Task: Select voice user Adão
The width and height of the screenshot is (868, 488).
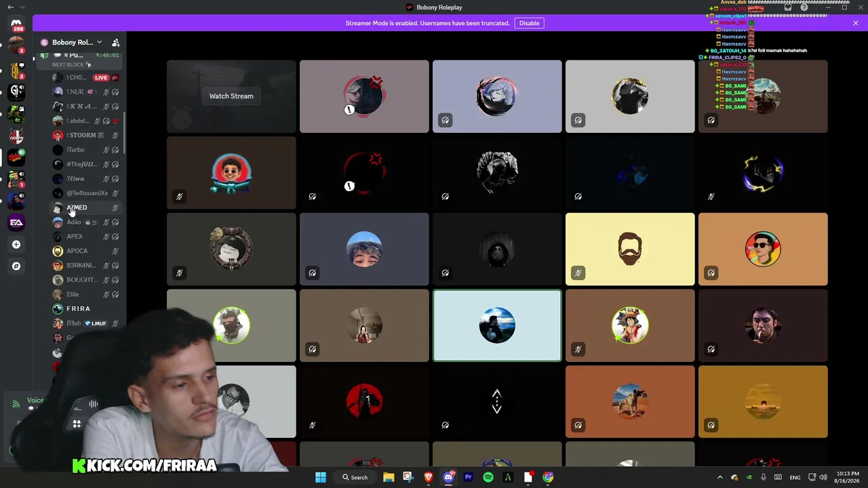Action: point(86,222)
